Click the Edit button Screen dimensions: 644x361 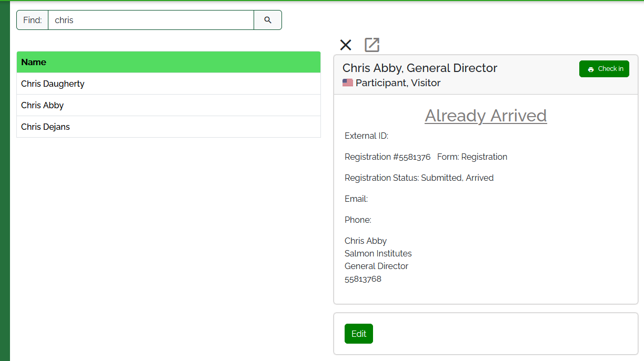point(359,334)
